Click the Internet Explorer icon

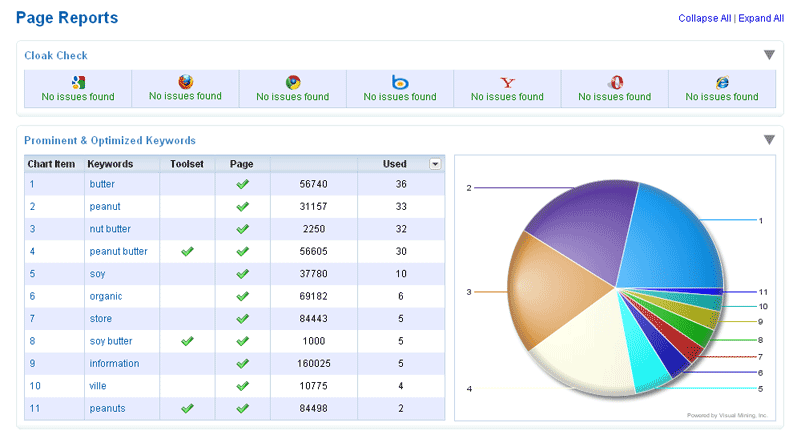tap(722, 82)
